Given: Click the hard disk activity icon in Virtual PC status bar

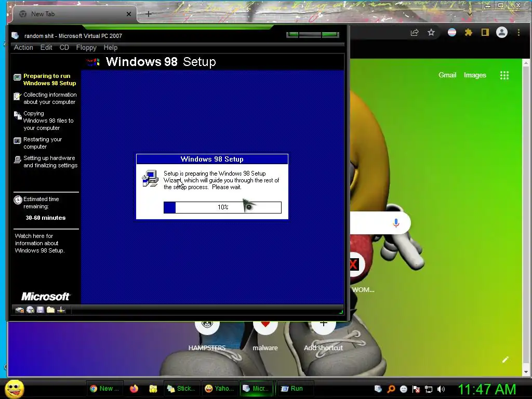Looking at the screenshot, I should [x=20, y=310].
